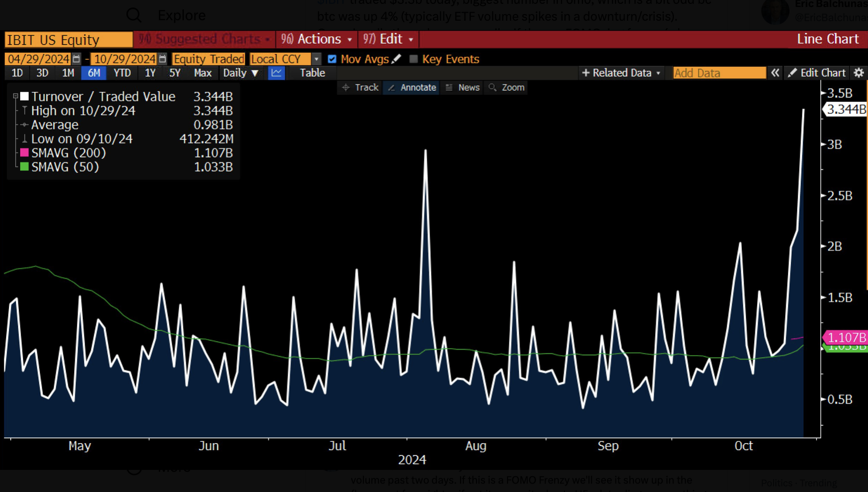This screenshot has width=868, height=492.
Task: Click the pencil icon beside Mov Avgs
Action: pyautogui.click(x=396, y=59)
